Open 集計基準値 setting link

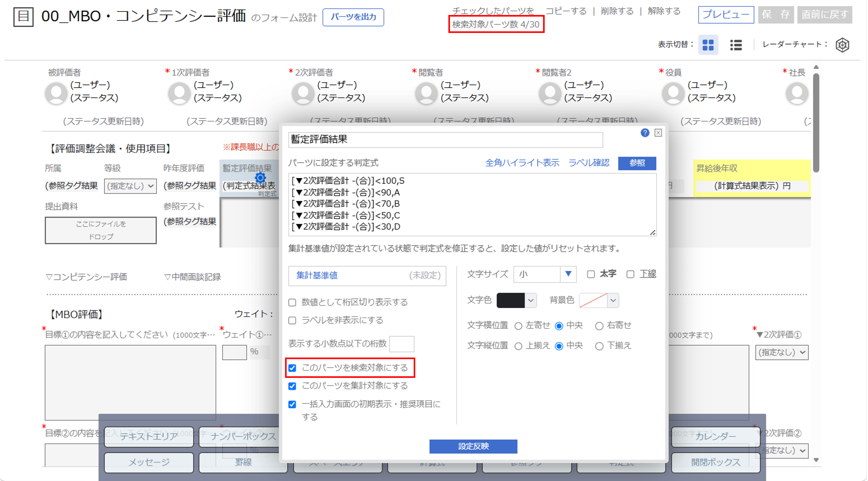pyautogui.click(x=317, y=276)
